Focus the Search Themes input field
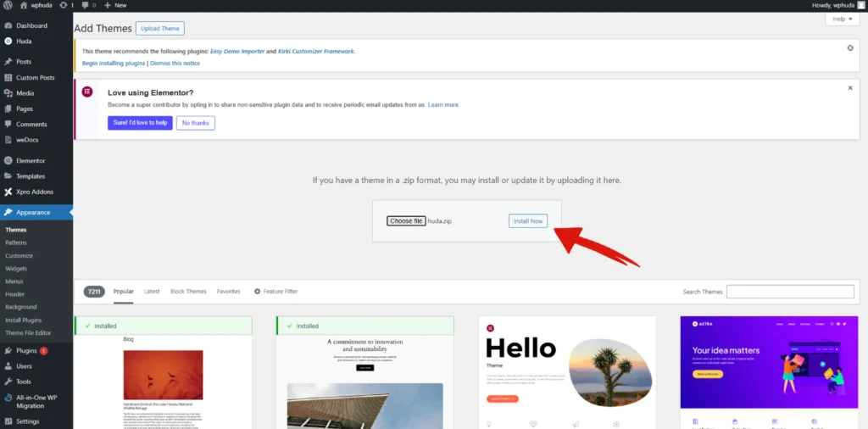Viewport: 868px width, 429px height. tap(790, 292)
